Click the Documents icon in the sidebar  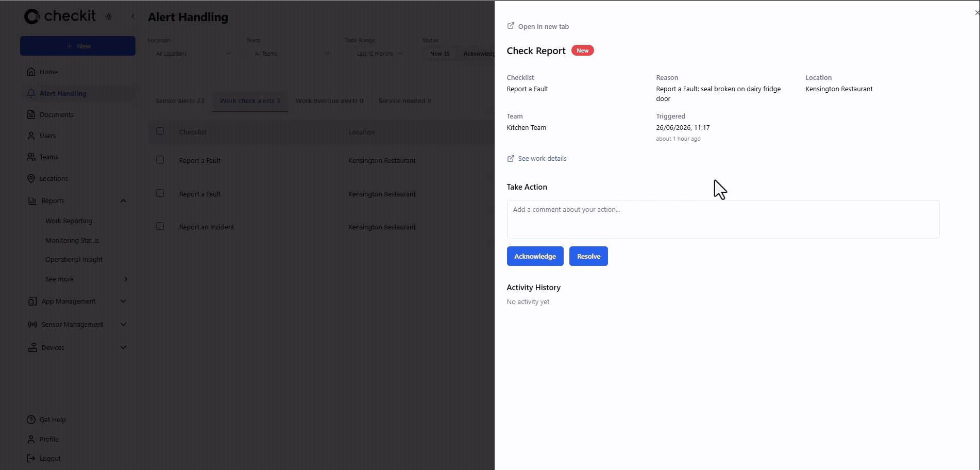(x=31, y=114)
